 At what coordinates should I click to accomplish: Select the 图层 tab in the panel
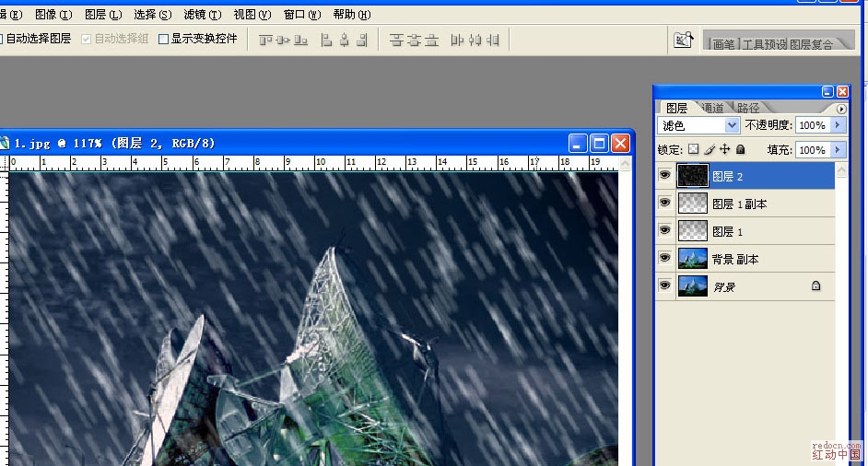676,108
